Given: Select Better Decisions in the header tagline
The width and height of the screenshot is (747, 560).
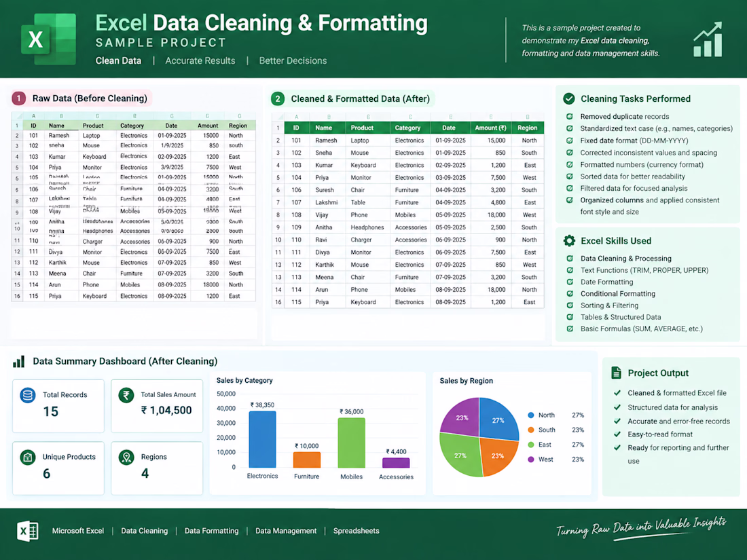Looking at the screenshot, I should 293,60.
